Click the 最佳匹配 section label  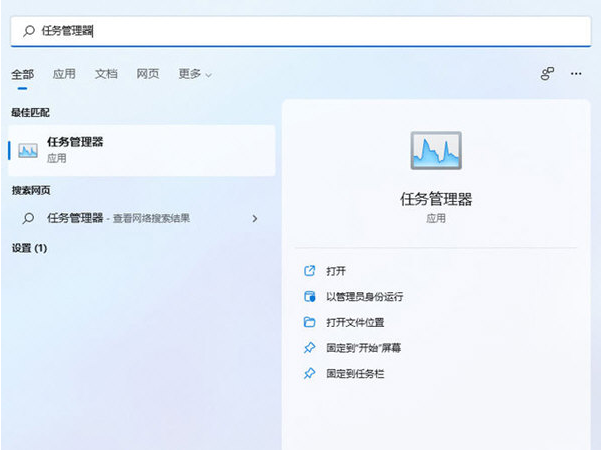[30, 112]
